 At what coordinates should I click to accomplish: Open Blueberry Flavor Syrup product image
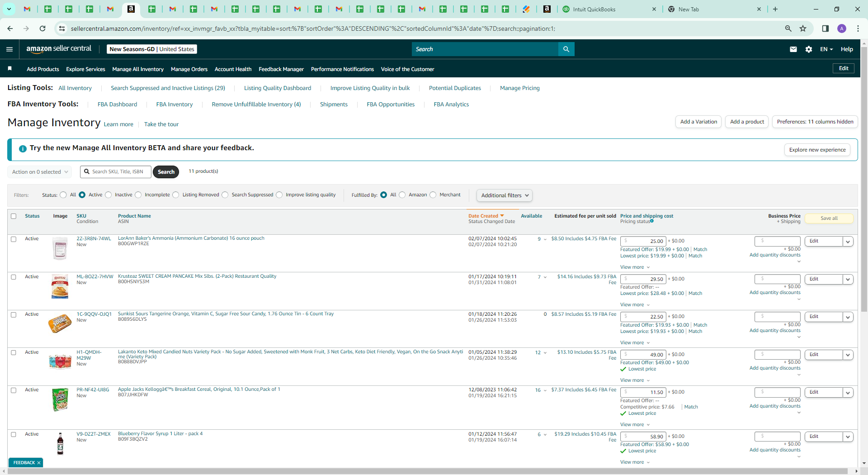coord(60,443)
